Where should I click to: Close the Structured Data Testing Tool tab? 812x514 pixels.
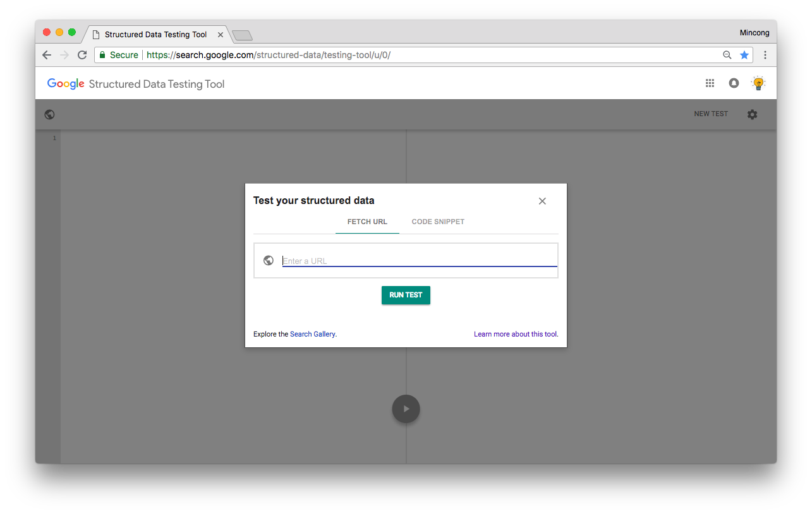[x=220, y=35]
